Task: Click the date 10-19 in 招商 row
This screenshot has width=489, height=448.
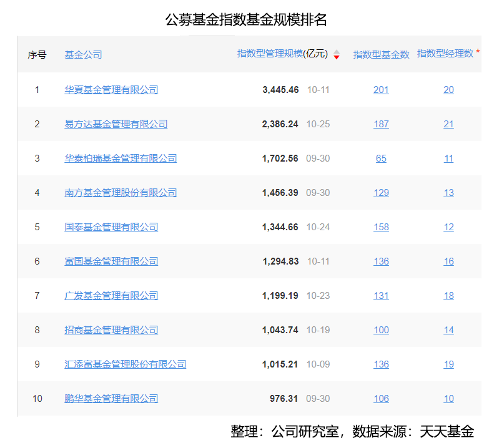Action: click(318, 329)
